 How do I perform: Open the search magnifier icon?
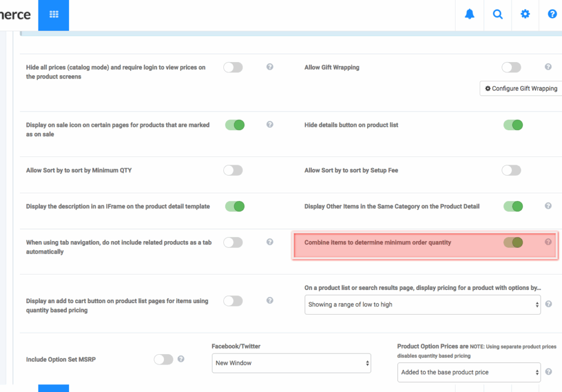tap(497, 15)
